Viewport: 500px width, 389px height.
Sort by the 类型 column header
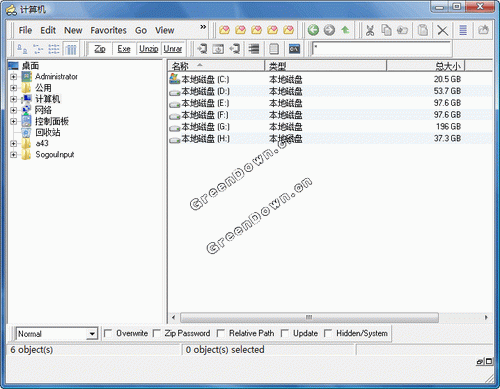point(326,66)
